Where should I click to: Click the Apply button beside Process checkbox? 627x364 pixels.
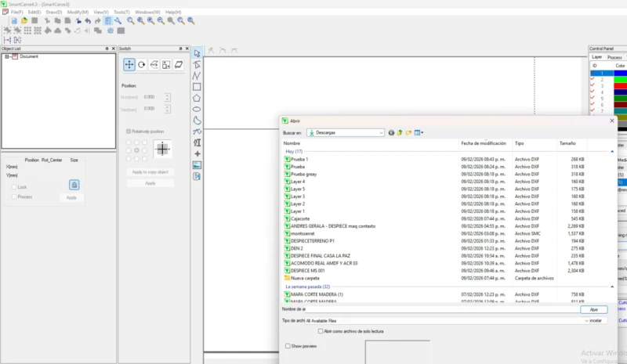pyautogui.click(x=71, y=197)
